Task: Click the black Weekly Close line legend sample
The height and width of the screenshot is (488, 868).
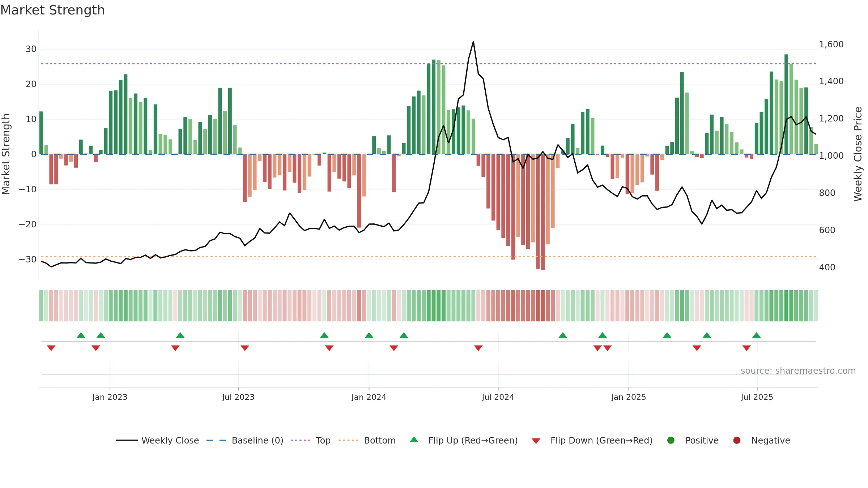Action: [127, 440]
